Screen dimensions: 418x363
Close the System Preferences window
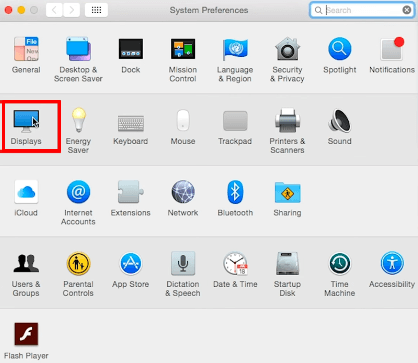(9, 10)
